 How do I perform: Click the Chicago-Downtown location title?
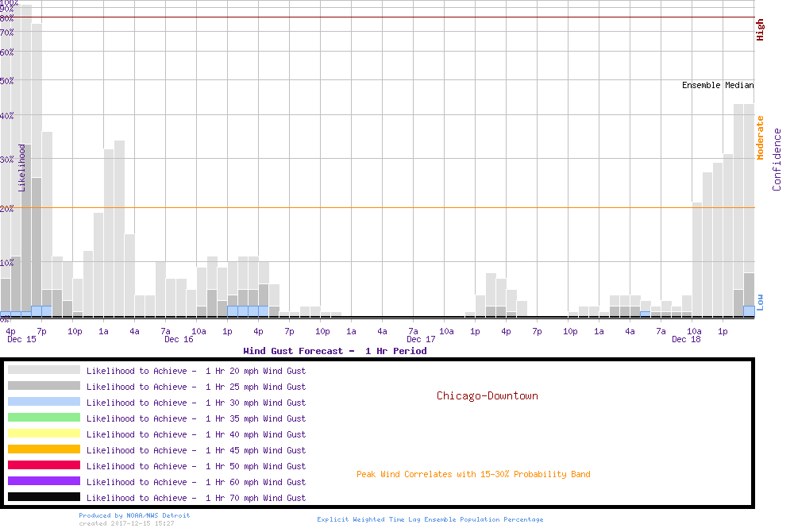487,395
